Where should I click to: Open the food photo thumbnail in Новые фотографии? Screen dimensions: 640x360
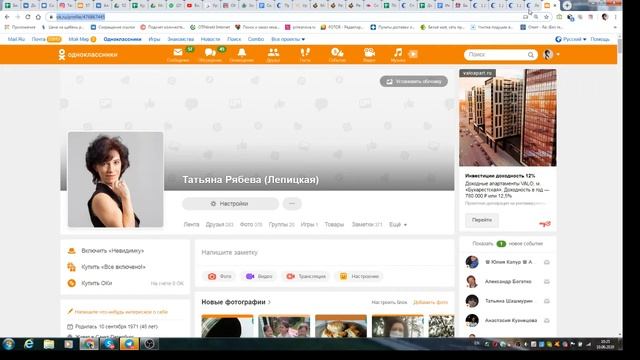click(341, 326)
